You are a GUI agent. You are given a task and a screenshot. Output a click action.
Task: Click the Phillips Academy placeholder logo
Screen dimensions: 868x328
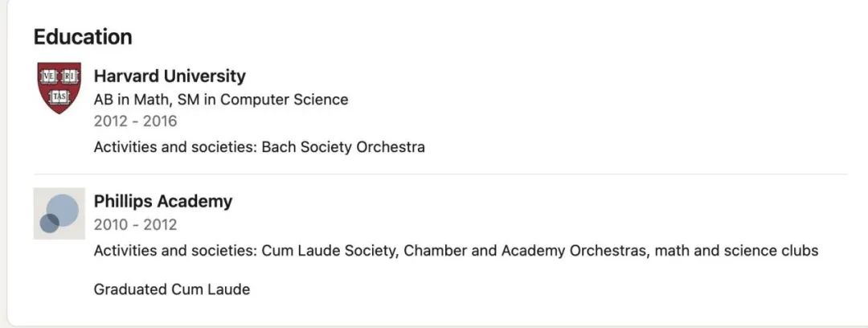[x=59, y=213]
